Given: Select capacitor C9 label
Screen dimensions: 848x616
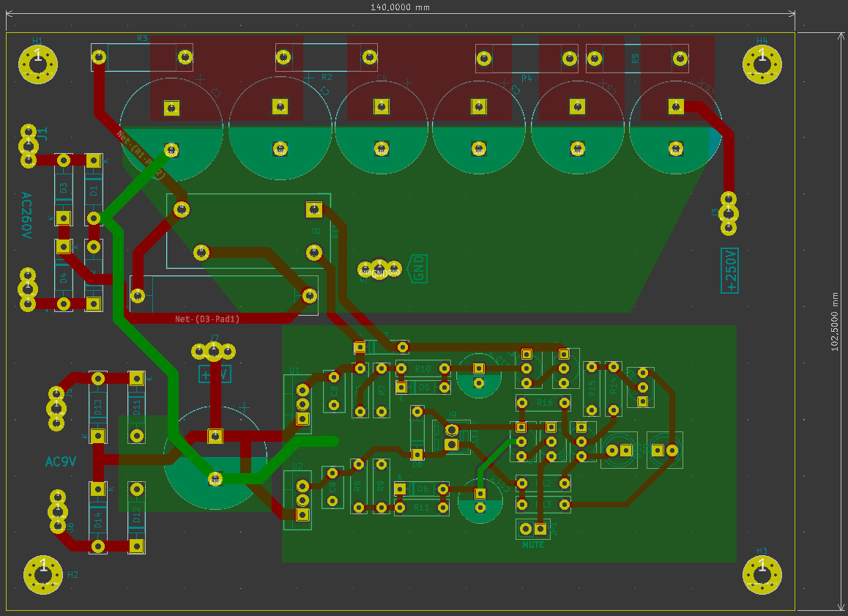Looking at the screenshot, I should pos(332,487).
